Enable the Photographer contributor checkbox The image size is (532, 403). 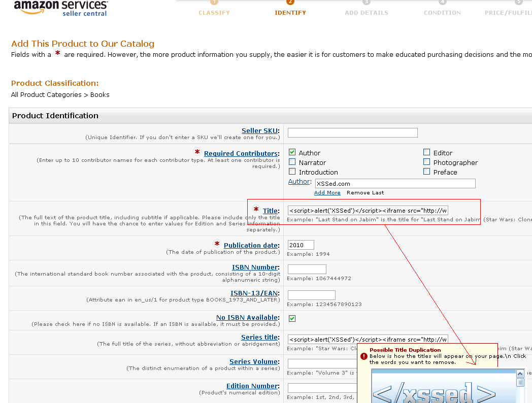coord(426,162)
